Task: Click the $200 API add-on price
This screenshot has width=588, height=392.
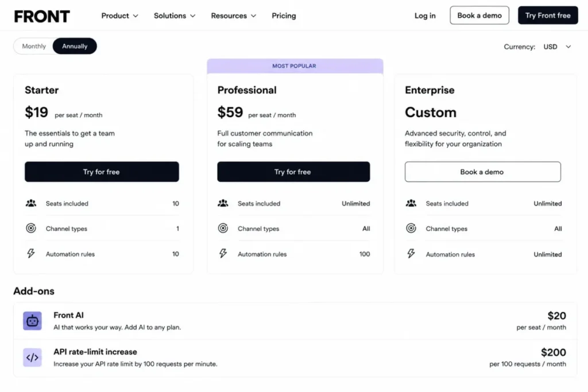Action: click(x=553, y=352)
